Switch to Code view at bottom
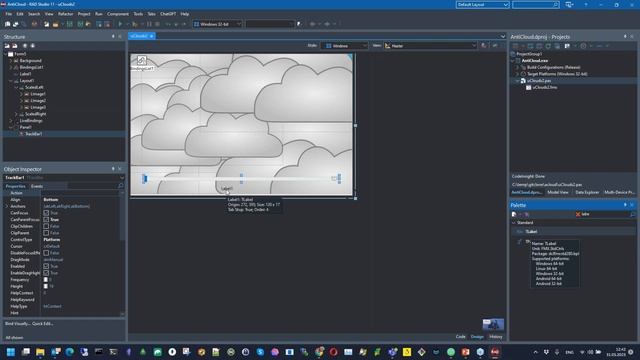Viewport: 640px width, 360px height. pyautogui.click(x=460, y=337)
